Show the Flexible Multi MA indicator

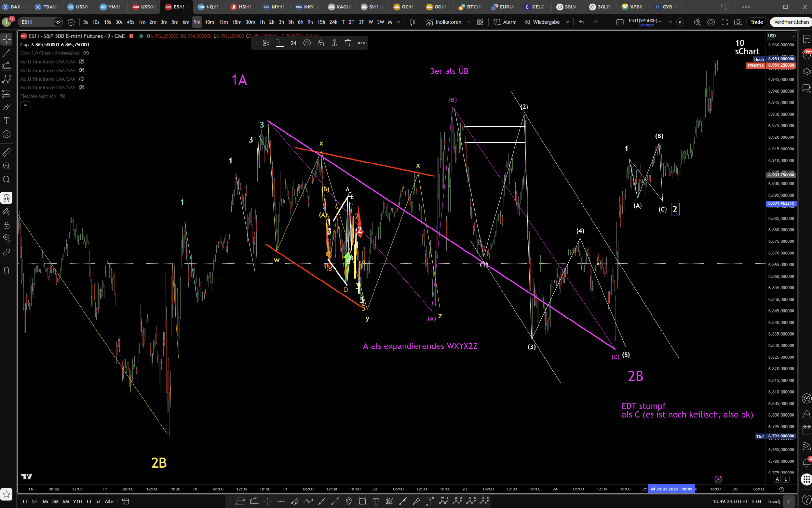tap(62, 96)
